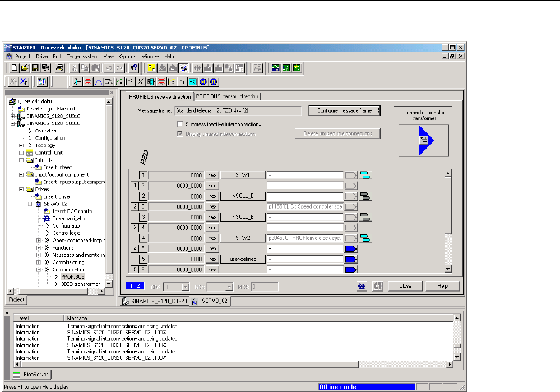Screen dimensions: 560x392
Task: Click the grey refresh arrows icon near Close
Action: point(377,286)
